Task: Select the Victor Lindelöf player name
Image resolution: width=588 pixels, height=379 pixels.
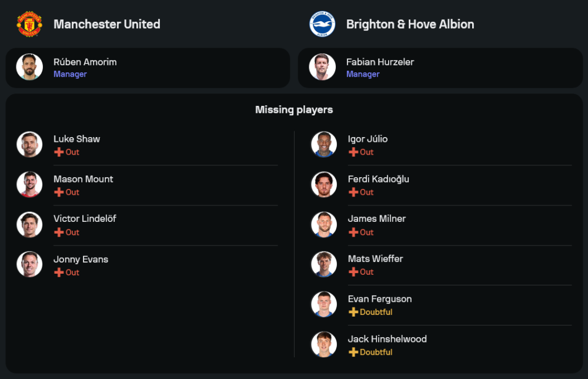Action: tap(85, 218)
